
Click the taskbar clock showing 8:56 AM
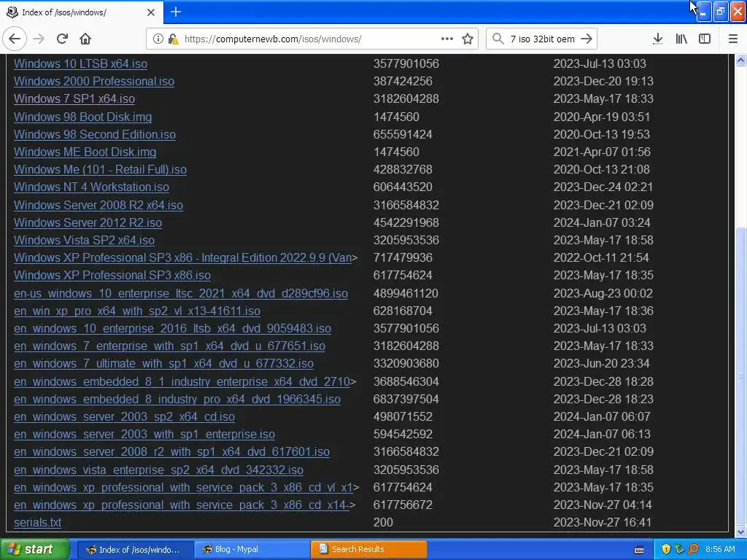720,550
